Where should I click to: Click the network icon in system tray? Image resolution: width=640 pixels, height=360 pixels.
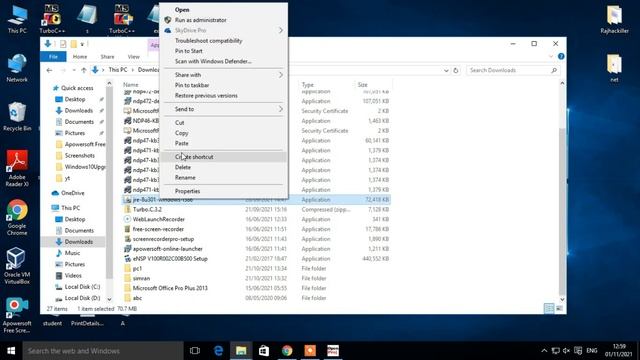pos(556,351)
